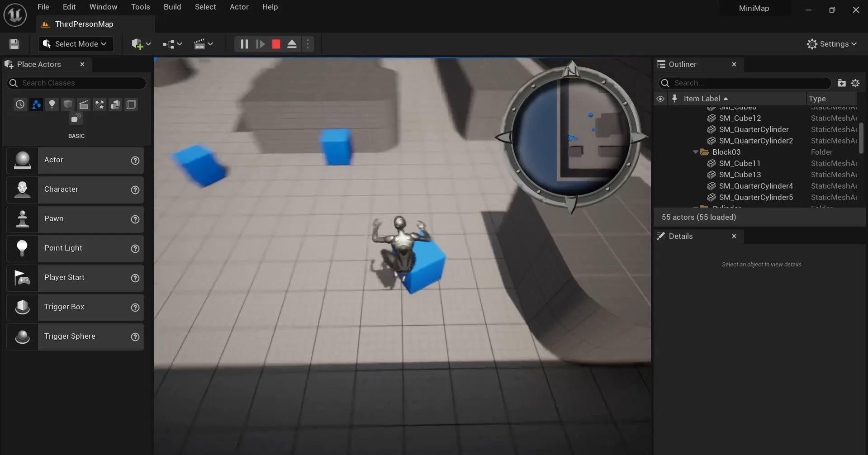This screenshot has width=868, height=455.
Task: Open help for the Trigger Sphere item
Action: pyautogui.click(x=135, y=337)
